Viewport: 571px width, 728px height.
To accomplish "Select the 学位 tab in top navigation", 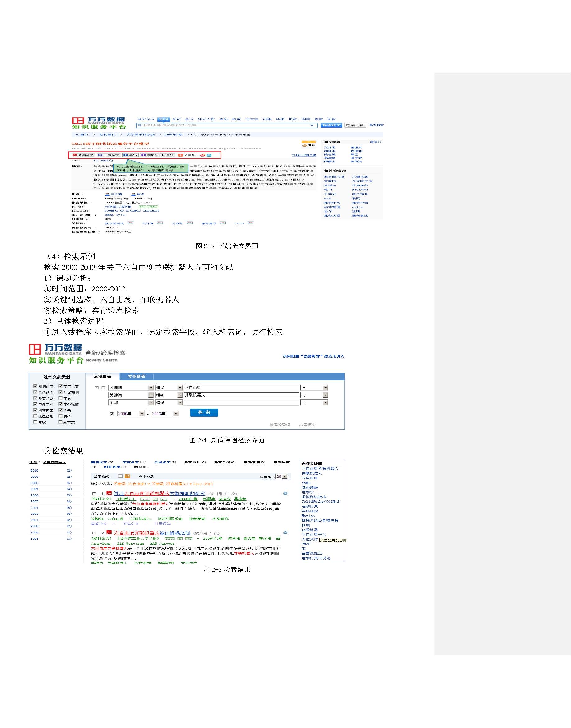I will coord(176,119).
